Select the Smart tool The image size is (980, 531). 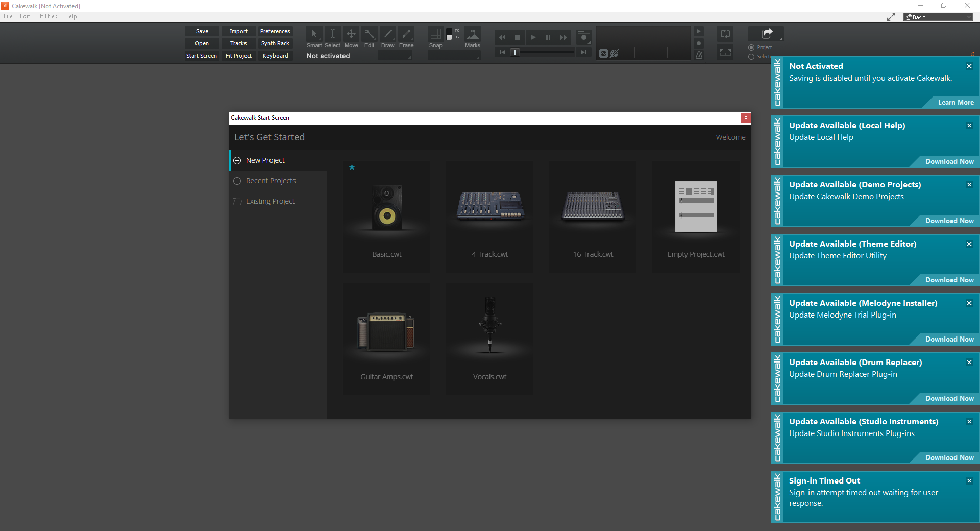click(314, 34)
